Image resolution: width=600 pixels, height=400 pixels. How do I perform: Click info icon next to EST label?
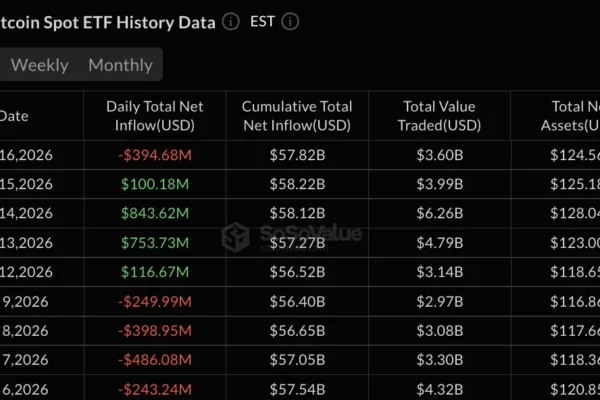click(x=291, y=21)
